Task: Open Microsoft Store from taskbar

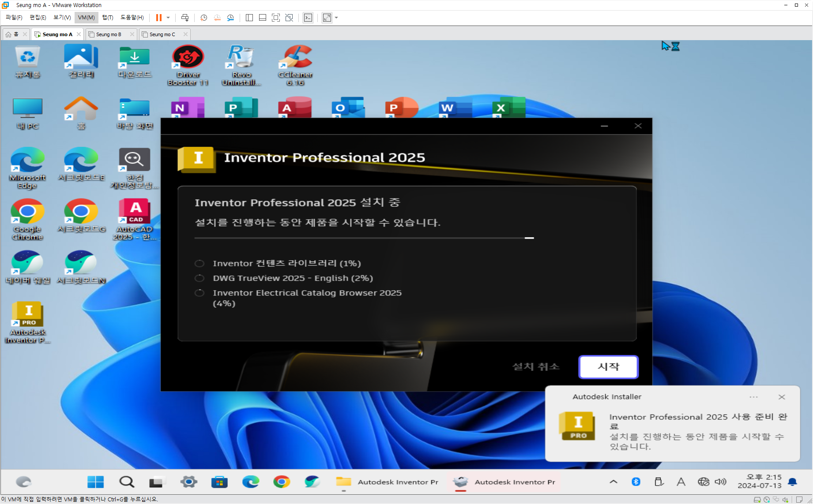Action: (x=219, y=482)
